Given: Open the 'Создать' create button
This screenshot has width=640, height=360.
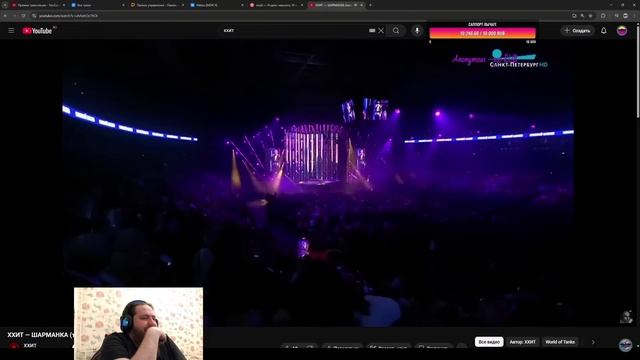Looking at the screenshot, I should coord(577,31).
